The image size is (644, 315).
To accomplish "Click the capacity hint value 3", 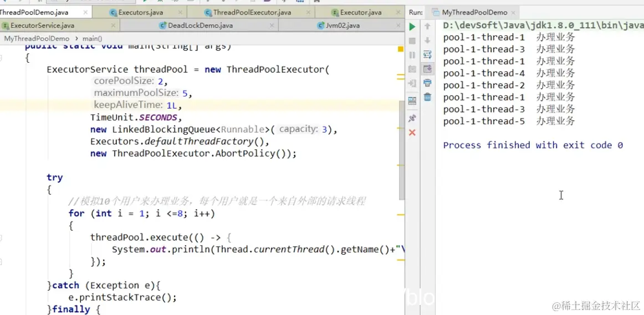I will click(324, 130).
